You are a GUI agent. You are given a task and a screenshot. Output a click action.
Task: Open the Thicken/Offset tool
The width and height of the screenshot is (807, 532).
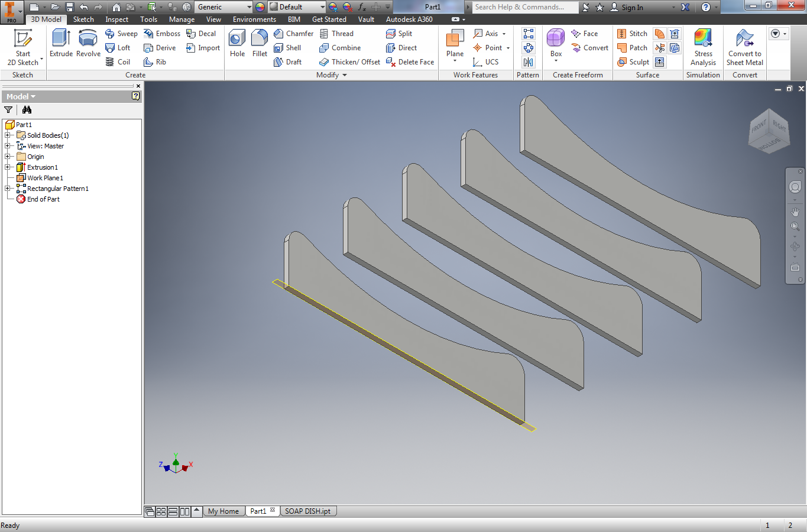pos(349,62)
